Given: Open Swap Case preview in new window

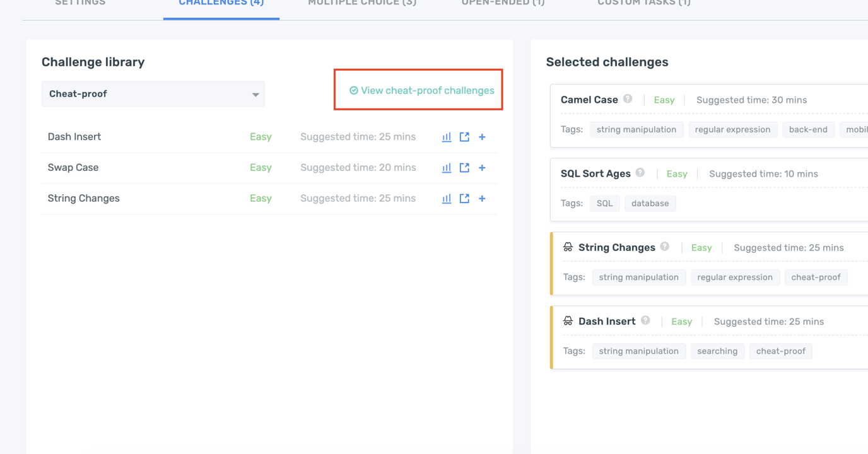Looking at the screenshot, I should [x=464, y=168].
